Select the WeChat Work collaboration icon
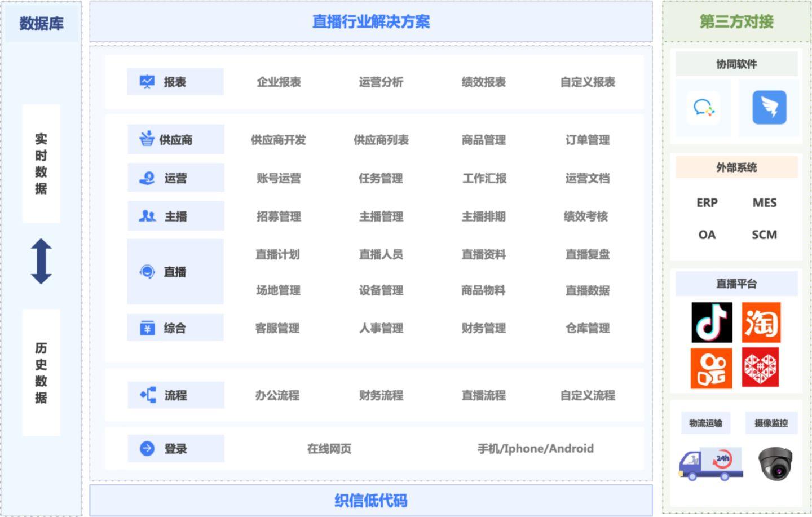Viewport: 812px width, 517px height. 703,108
